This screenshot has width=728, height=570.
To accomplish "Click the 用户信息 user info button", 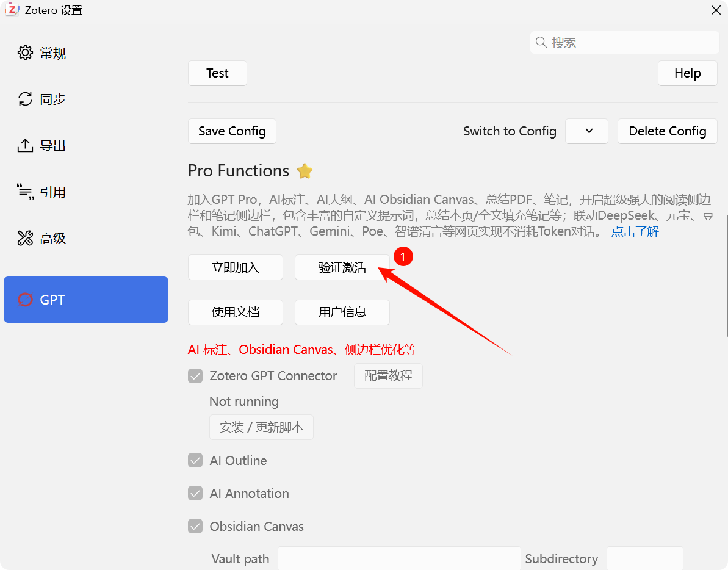I will coord(342,312).
